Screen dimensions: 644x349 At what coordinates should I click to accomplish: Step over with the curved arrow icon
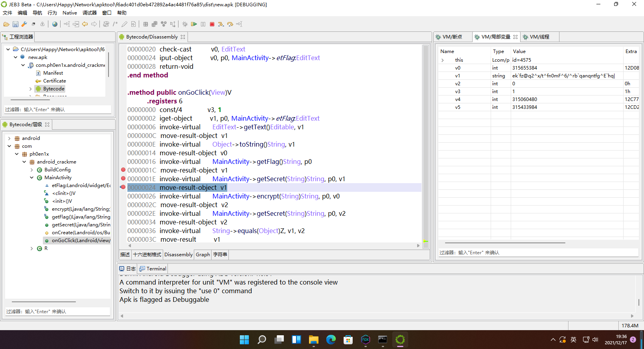coord(230,24)
